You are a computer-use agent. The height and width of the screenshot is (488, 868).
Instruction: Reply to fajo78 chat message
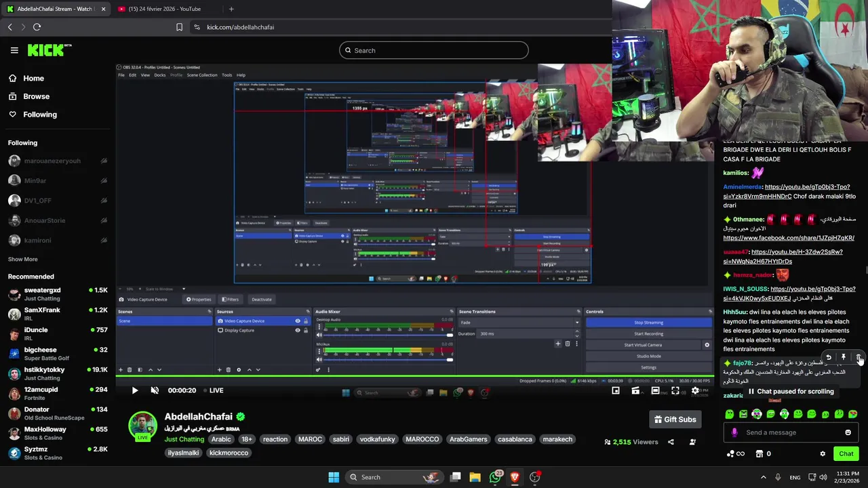click(x=828, y=357)
